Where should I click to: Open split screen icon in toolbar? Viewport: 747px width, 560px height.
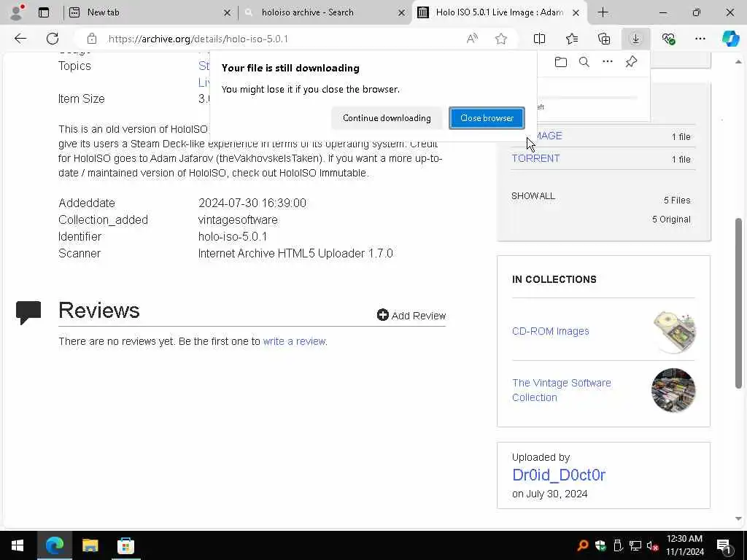click(539, 39)
